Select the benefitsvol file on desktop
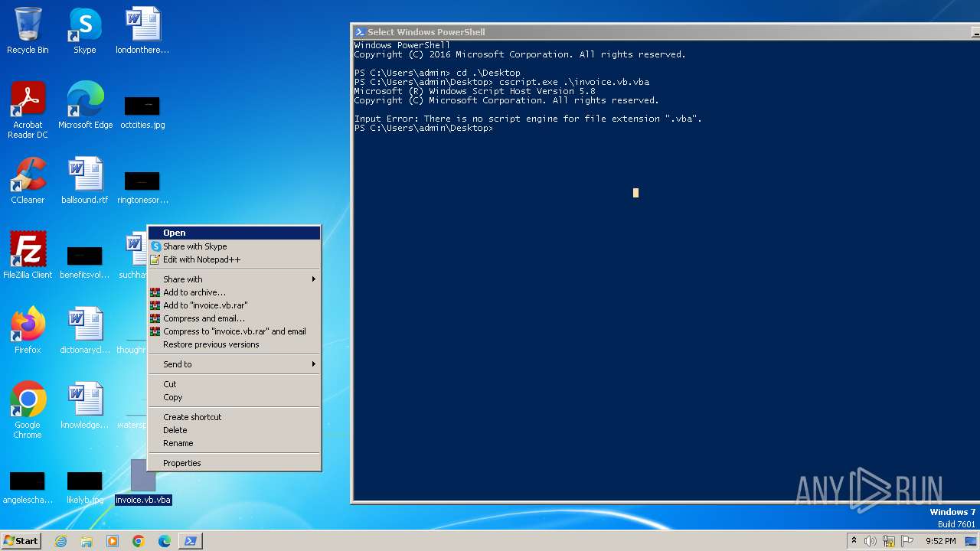This screenshot has width=980, height=551. tap(85, 262)
